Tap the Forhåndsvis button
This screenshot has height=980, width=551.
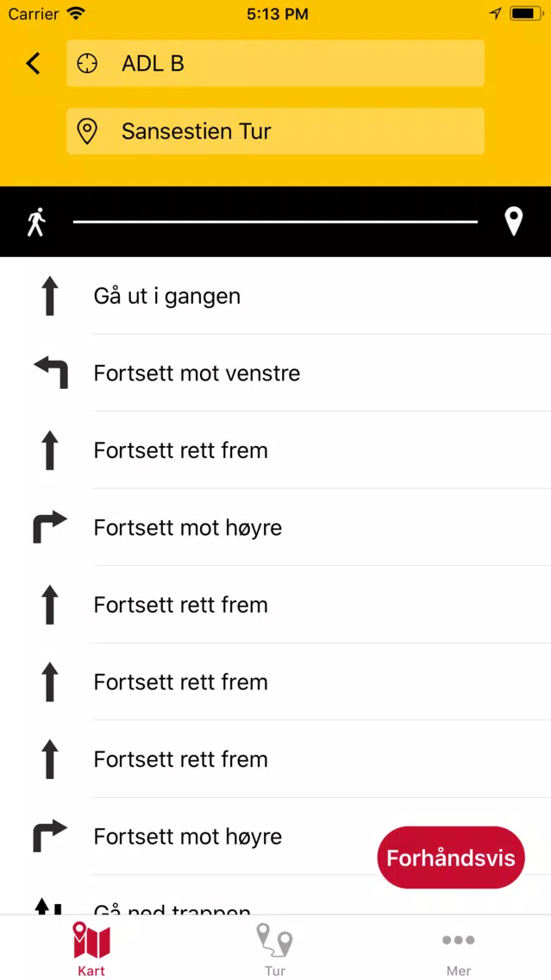[x=451, y=857]
